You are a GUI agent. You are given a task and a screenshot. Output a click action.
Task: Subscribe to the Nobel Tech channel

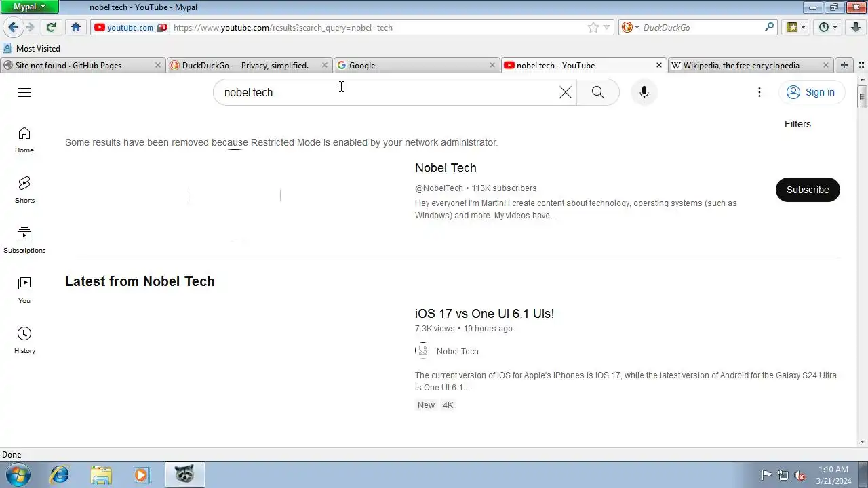point(808,190)
